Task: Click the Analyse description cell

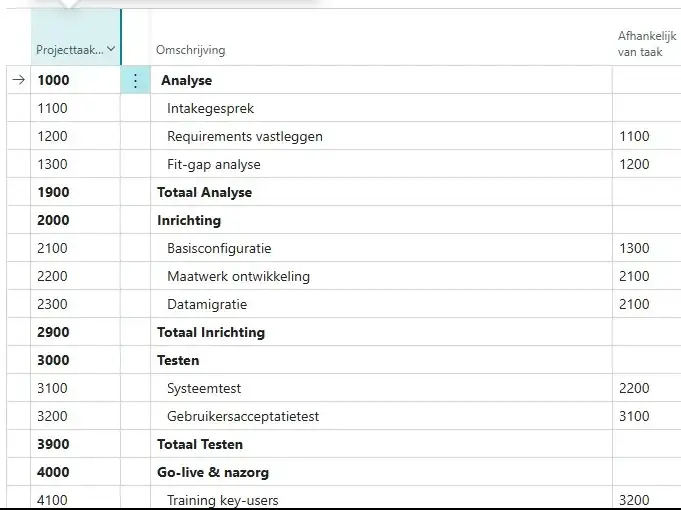Action: tap(381, 80)
